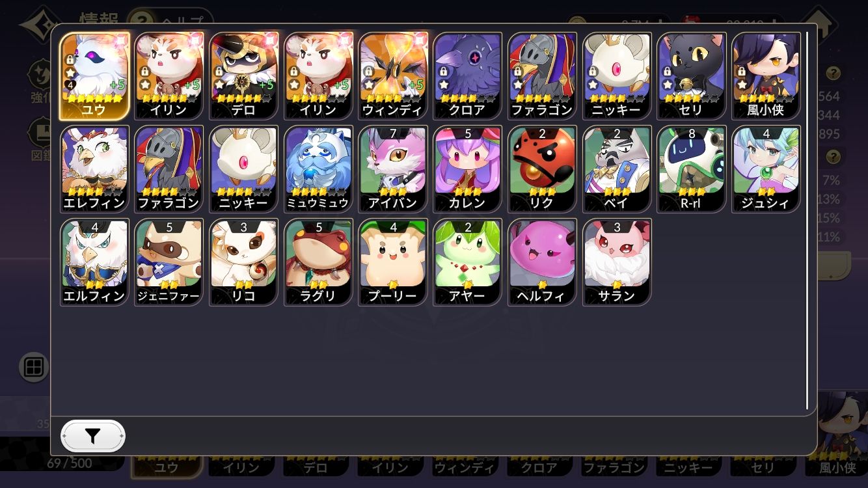Choose the 風小侠 character card
868x488 pixels.
[766, 75]
